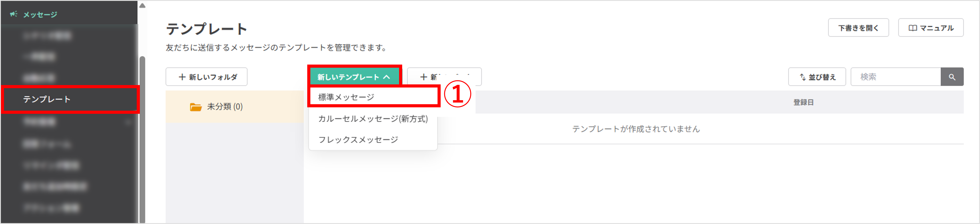This screenshot has height=224, width=980.
Task: Click the 下書きを開く button
Action: click(x=858, y=27)
